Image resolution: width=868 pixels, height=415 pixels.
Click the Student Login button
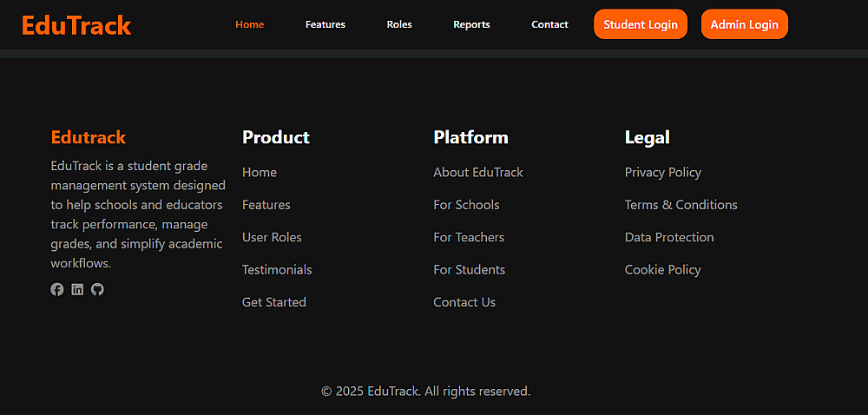[641, 24]
